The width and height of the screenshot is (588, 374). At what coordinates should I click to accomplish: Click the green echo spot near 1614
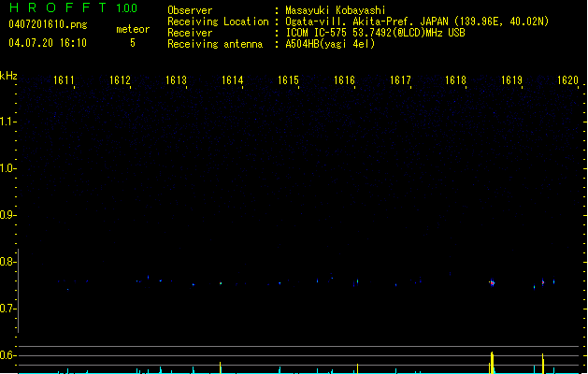pyautogui.click(x=221, y=283)
